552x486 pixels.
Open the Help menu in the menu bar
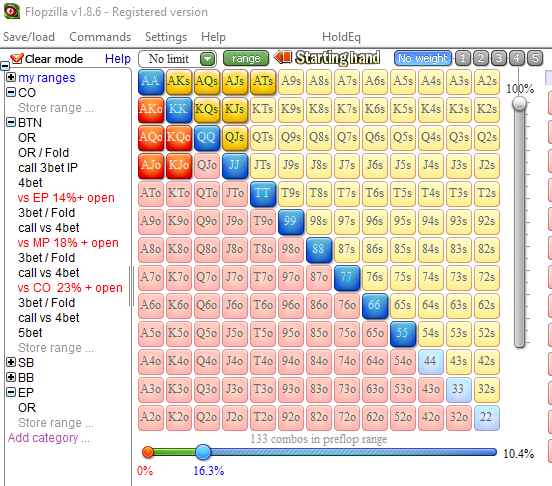(x=213, y=37)
